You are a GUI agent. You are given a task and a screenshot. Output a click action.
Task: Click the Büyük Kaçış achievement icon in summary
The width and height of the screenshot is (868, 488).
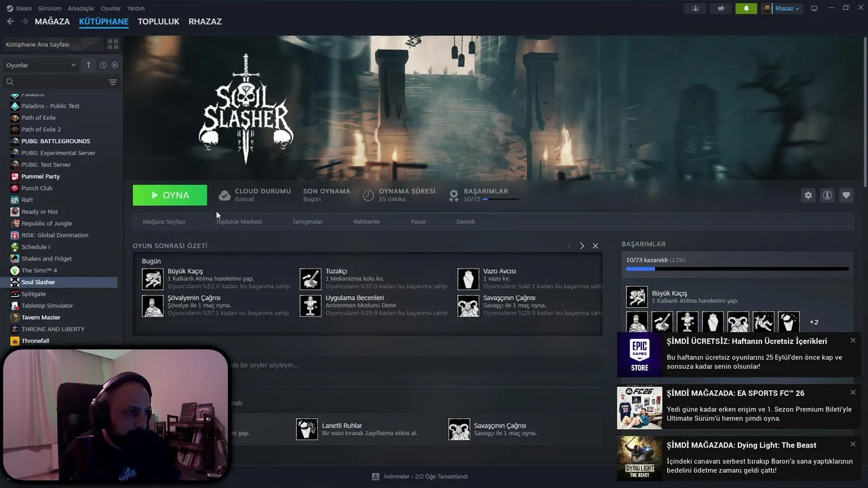pyautogui.click(x=153, y=279)
